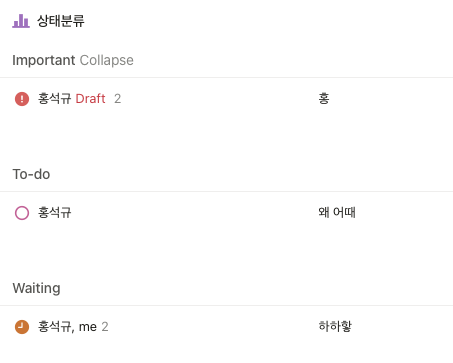Click the red Important exclamation icon
This screenshot has width=453, height=363.
pos(22,99)
